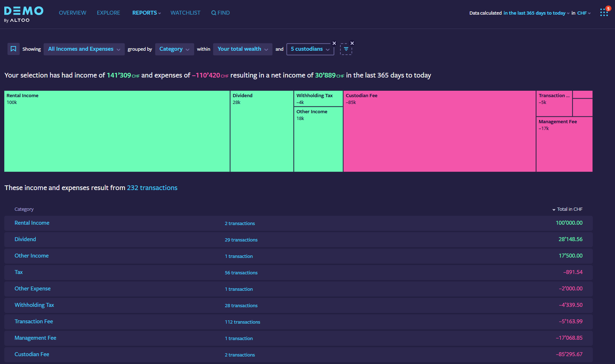Click the Demo by Altoo logo
615x364 pixels.
point(24,14)
